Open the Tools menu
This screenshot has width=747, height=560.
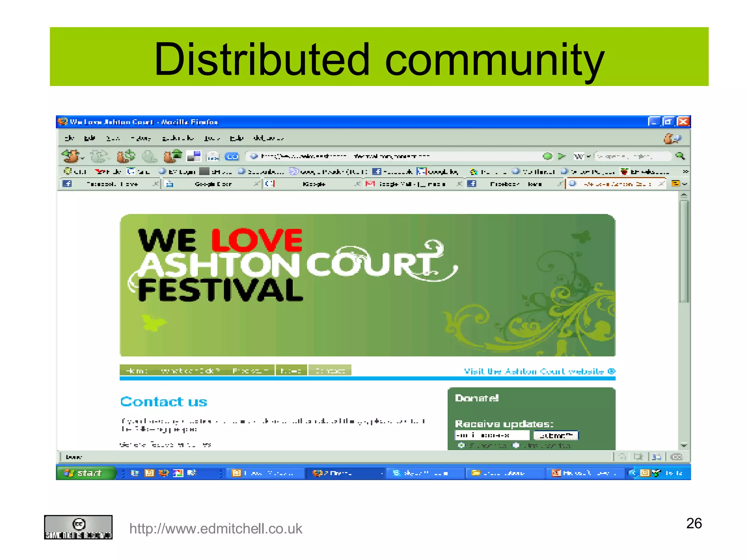(x=212, y=138)
